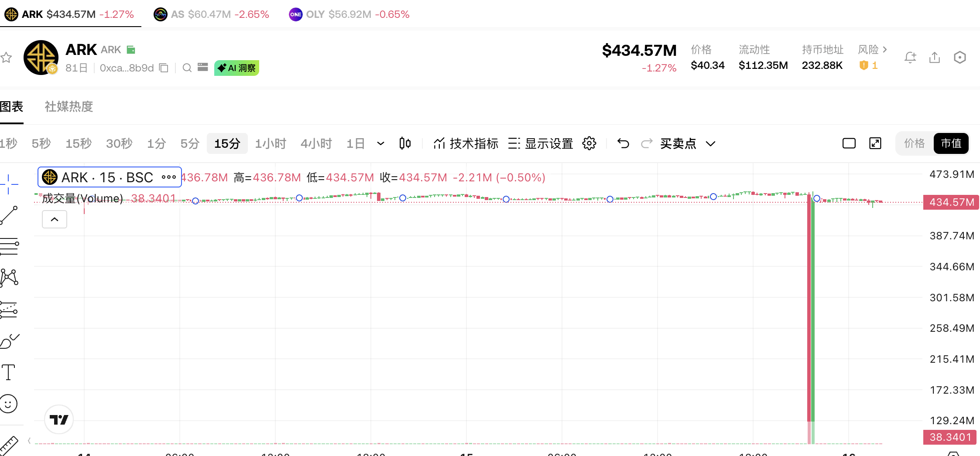The width and height of the screenshot is (980, 456).
Task: Create a price alert with the bell icon
Action: point(910,57)
